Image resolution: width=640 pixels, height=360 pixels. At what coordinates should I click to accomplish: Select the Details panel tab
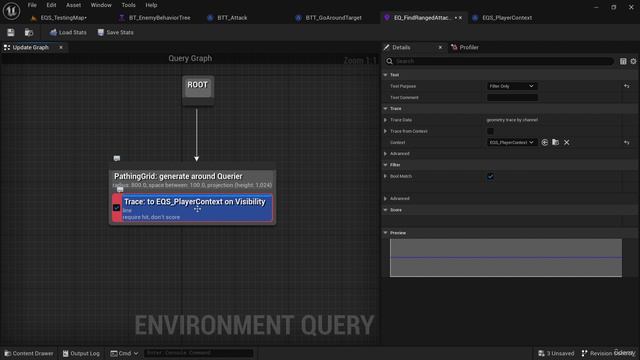click(x=401, y=47)
